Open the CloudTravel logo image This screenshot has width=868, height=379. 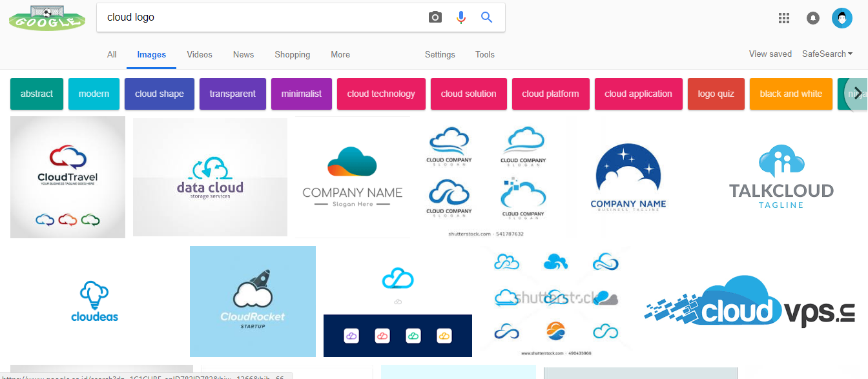(68, 178)
